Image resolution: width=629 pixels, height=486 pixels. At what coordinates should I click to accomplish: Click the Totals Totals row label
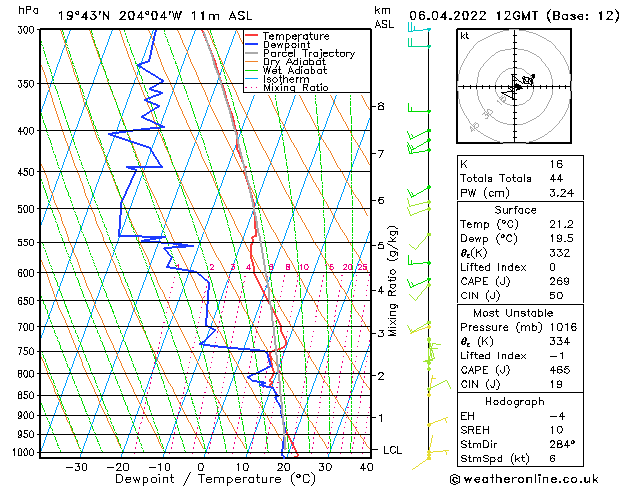pos(495,178)
